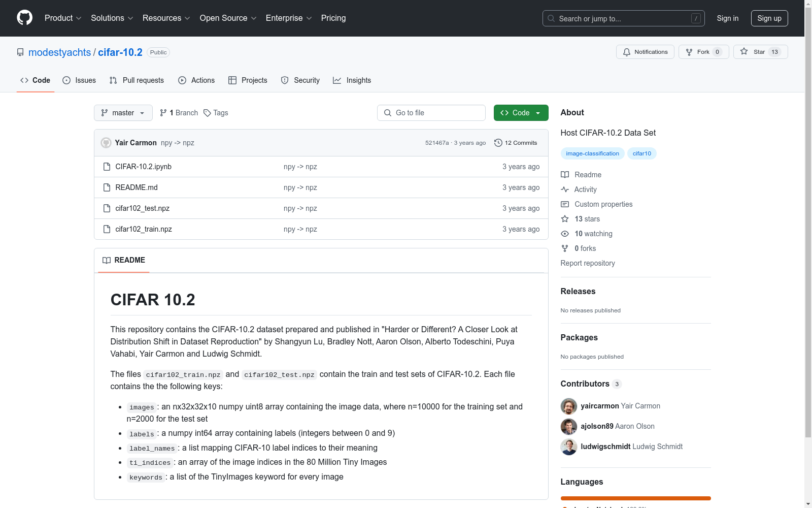812x508 pixels.
Task: View the Insights tab
Action: pyautogui.click(x=352, y=80)
